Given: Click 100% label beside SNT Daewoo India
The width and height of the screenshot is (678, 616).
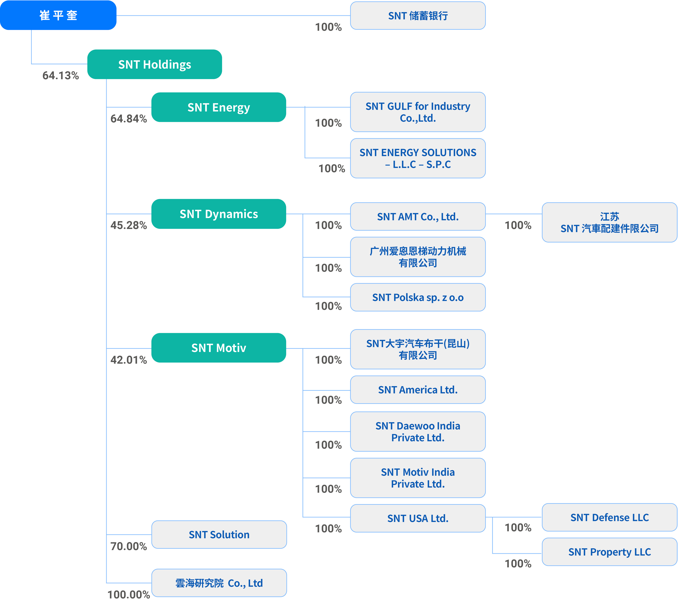Looking at the screenshot, I should [x=329, y=445].
